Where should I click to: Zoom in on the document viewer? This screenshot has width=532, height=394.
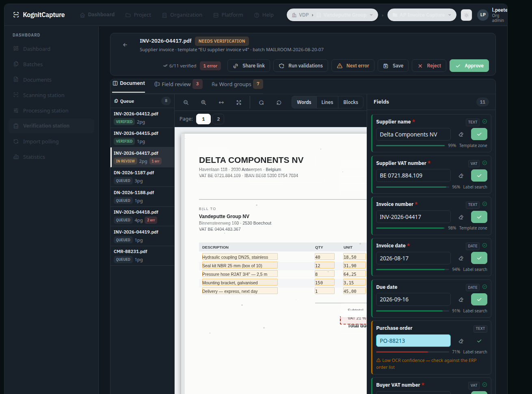coord(203,102)
